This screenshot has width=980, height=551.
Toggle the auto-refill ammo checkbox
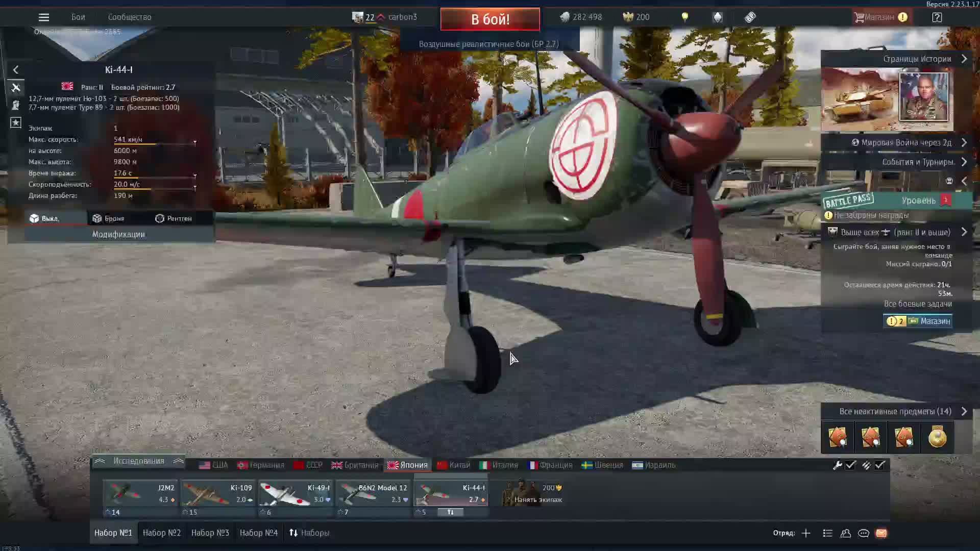pyautogui.click(x=880, y=465)
